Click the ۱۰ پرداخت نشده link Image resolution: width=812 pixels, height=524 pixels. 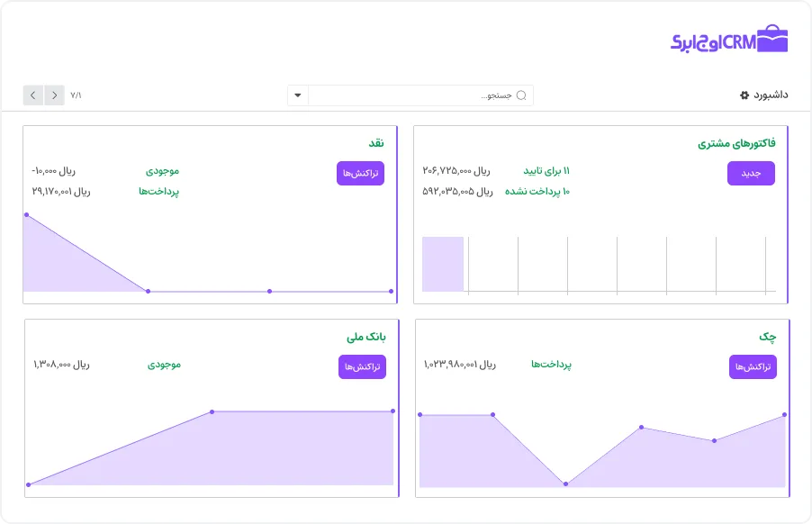point(537,191)
